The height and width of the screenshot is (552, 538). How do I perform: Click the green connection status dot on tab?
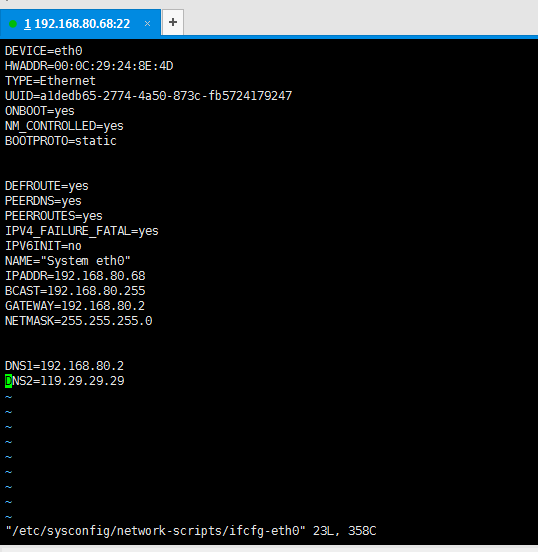pyautogui.click(x=13, y=24)
